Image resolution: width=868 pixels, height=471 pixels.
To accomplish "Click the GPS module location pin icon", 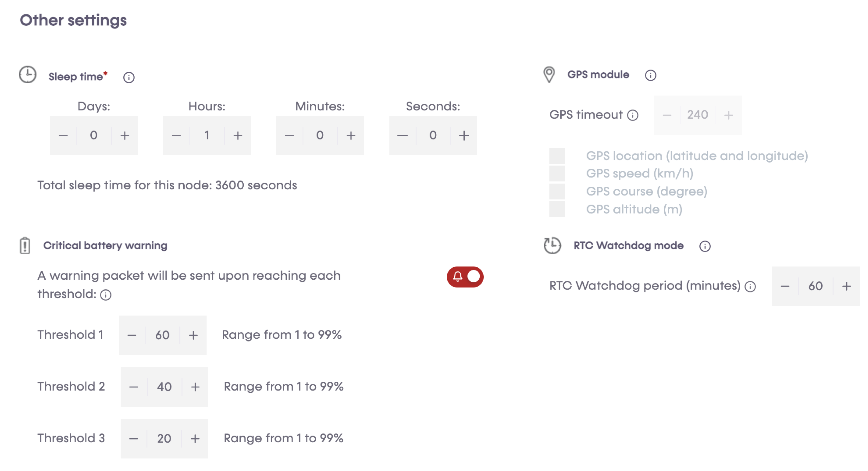I will [x=549, y=74].
